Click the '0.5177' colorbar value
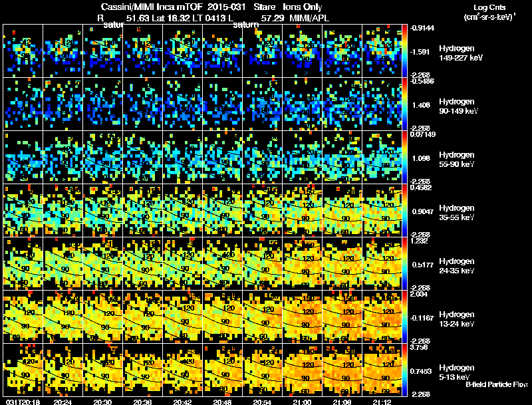 coord(422,265)
